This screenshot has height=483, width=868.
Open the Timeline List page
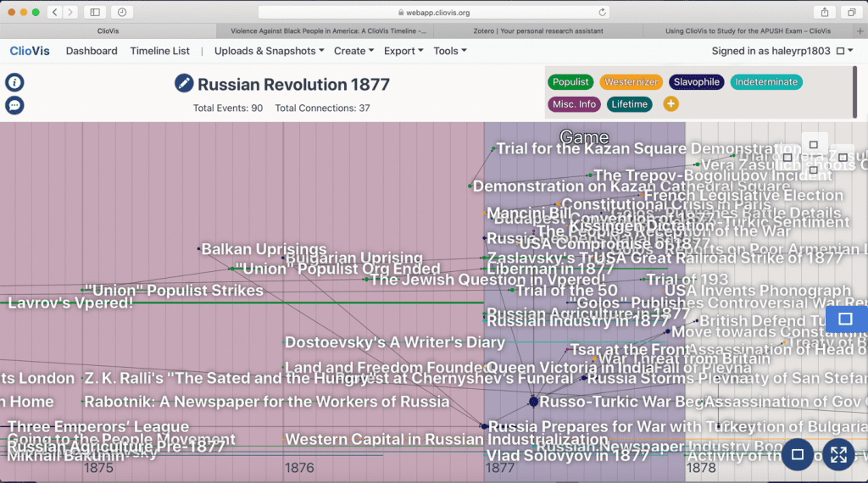coord(159,51)
